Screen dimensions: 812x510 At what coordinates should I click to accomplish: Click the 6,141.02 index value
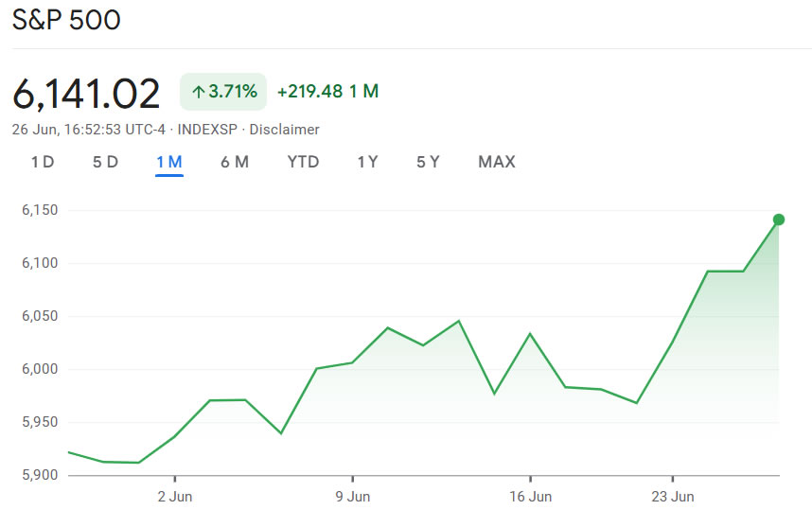tap(86, 94)
